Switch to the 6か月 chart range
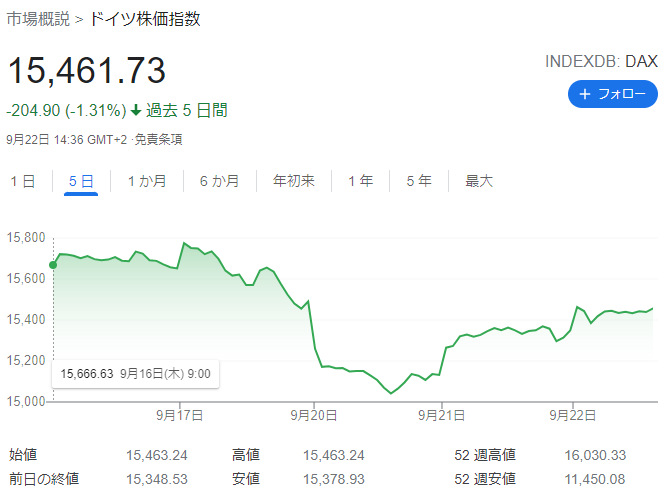 (219, 181)
